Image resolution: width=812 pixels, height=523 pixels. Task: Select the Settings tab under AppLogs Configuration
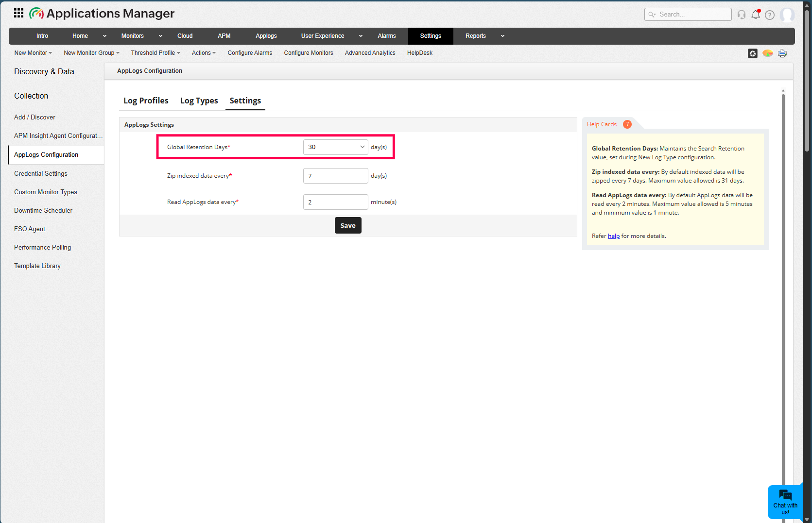[x=245, y=101]
